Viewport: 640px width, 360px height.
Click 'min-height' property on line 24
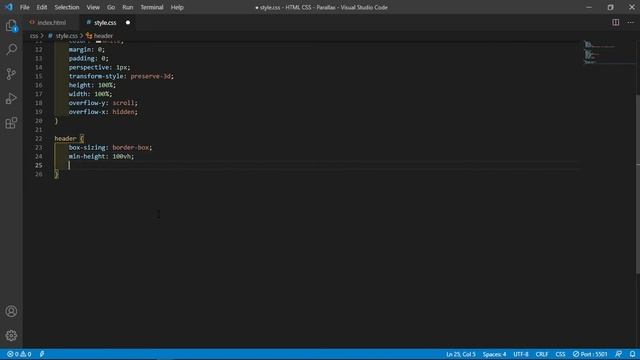pos(87,156)
